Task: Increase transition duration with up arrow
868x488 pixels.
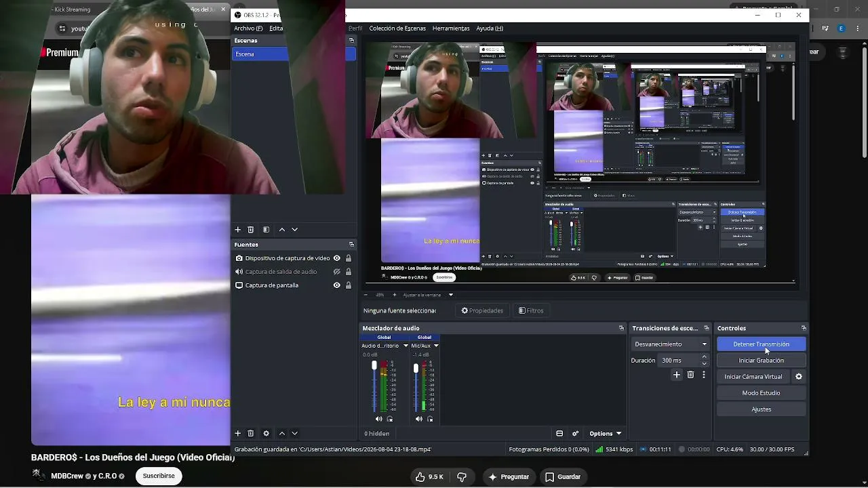Action: [x=704, y=357]
